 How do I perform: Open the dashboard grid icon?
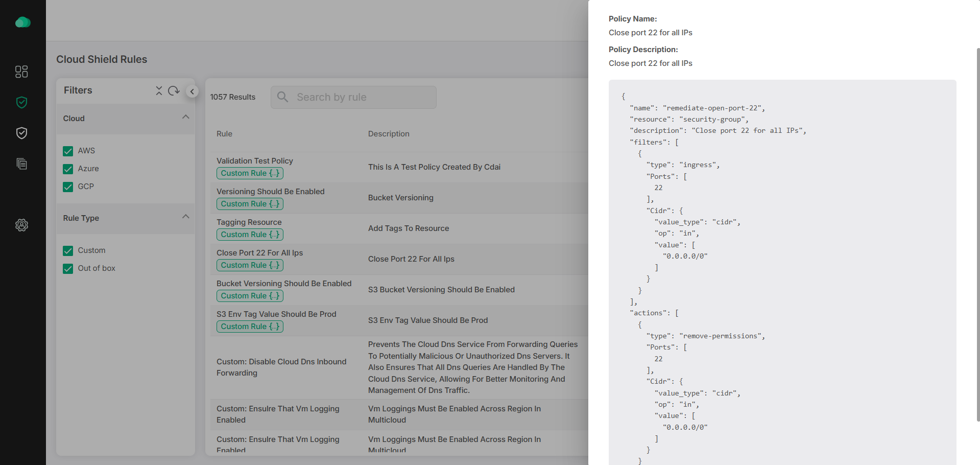click(x=21, y=72)
